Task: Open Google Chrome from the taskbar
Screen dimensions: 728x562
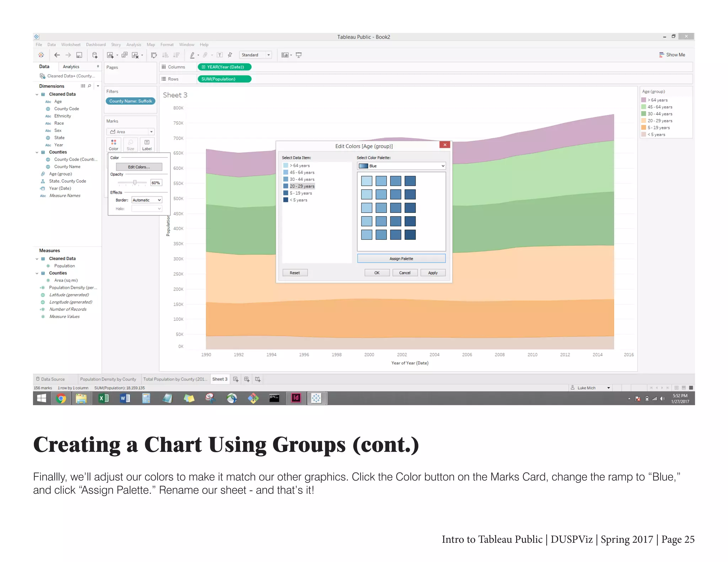Action: click(x=61, y=399)
